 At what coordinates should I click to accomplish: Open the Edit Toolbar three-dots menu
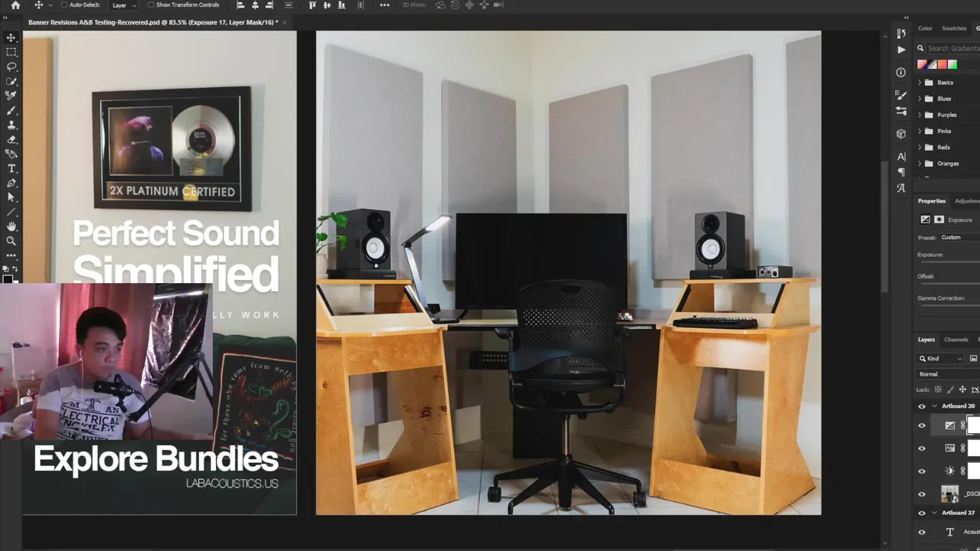(x=11, y=256)
